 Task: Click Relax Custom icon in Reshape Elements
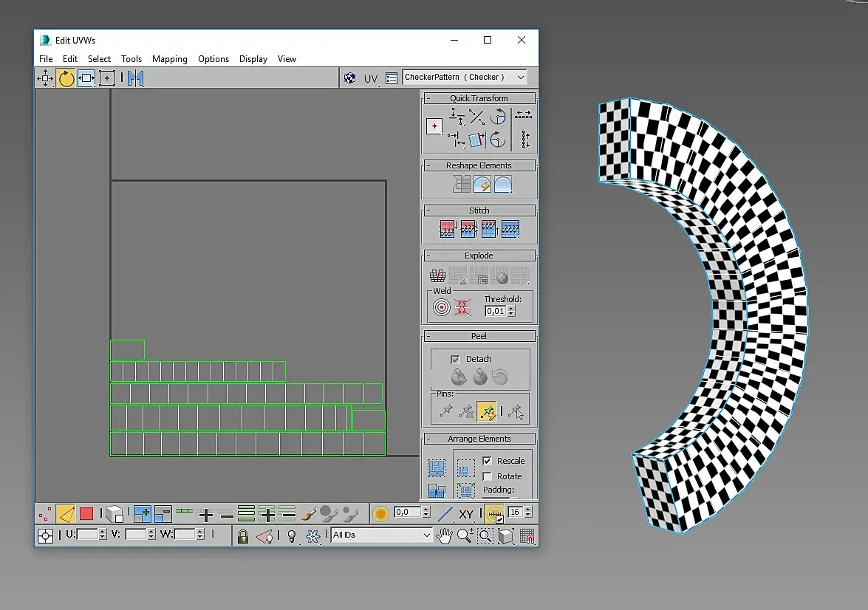(502, 184)
